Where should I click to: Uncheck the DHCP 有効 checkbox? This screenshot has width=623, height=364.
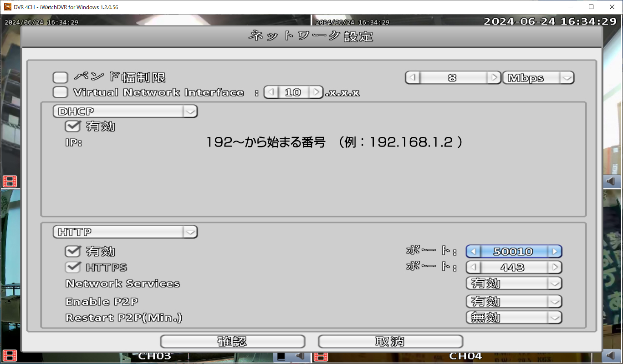pyautogui.click(x=73, y=126)
